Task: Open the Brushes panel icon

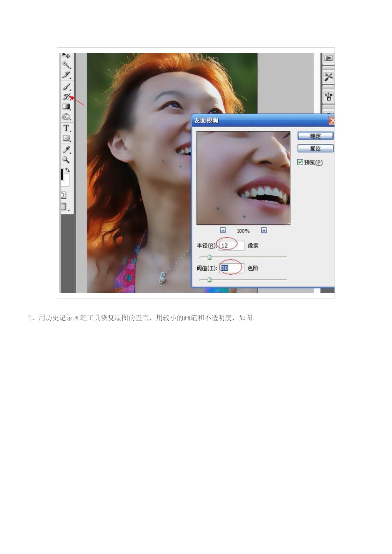Action: (x=329, y=96)
